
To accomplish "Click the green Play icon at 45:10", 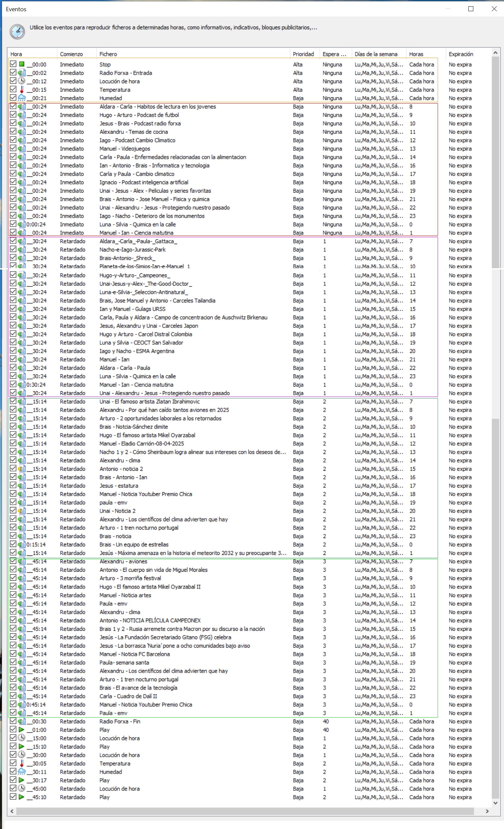I will click(x=21, y=797).
